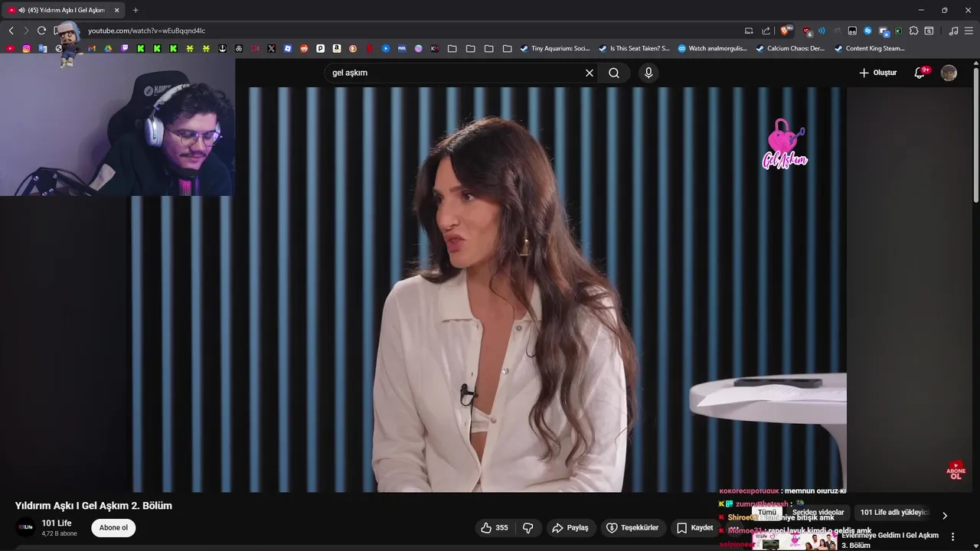Open the Instagram bookmark icon
Viewport: 980px width, 551px height.
tap(26, 48)
